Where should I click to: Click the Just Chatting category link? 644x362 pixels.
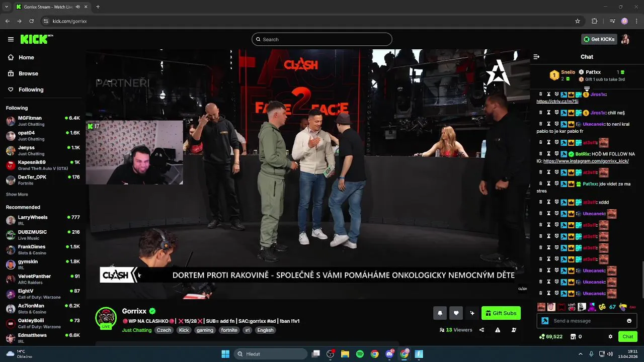point(136,330)
